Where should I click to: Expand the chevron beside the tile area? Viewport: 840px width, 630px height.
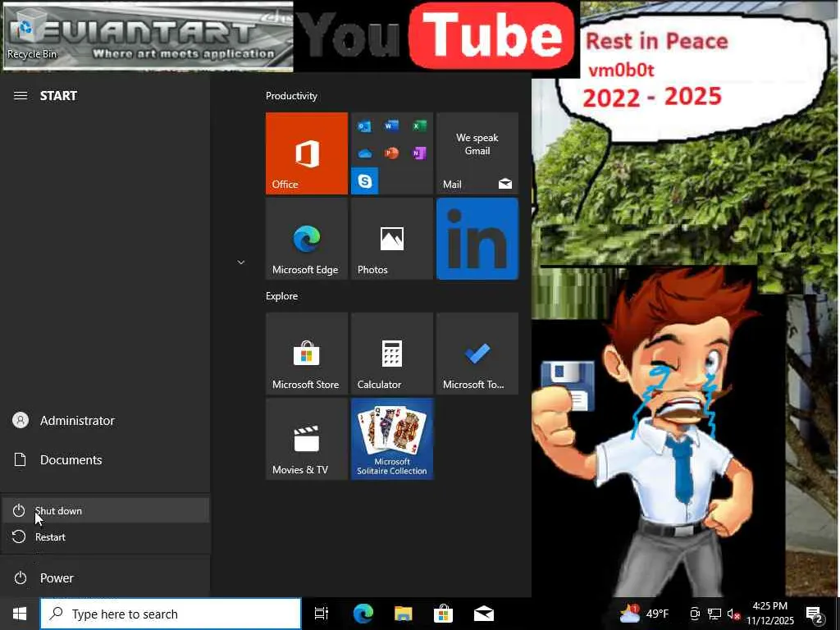(x=241, y=262)
